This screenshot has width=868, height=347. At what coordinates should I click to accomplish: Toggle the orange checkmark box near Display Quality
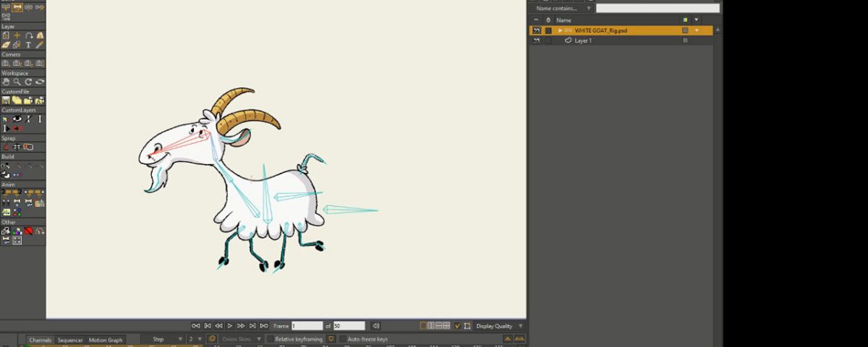pos(457,326)
